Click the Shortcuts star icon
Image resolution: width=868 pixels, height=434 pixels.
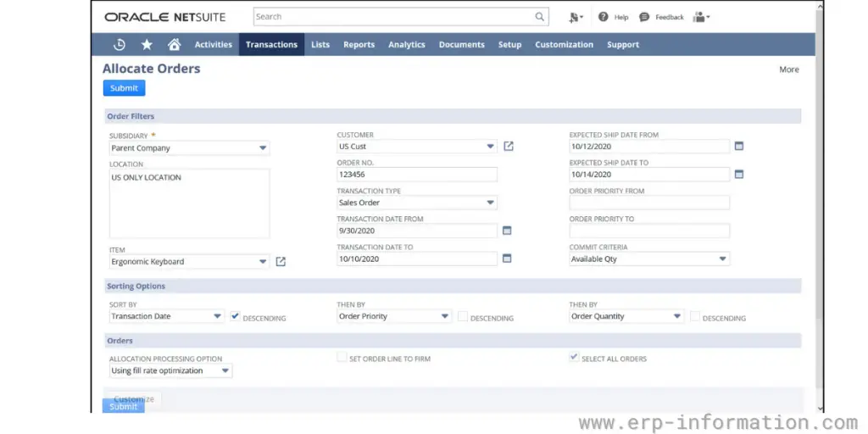[x=147, y=45]
